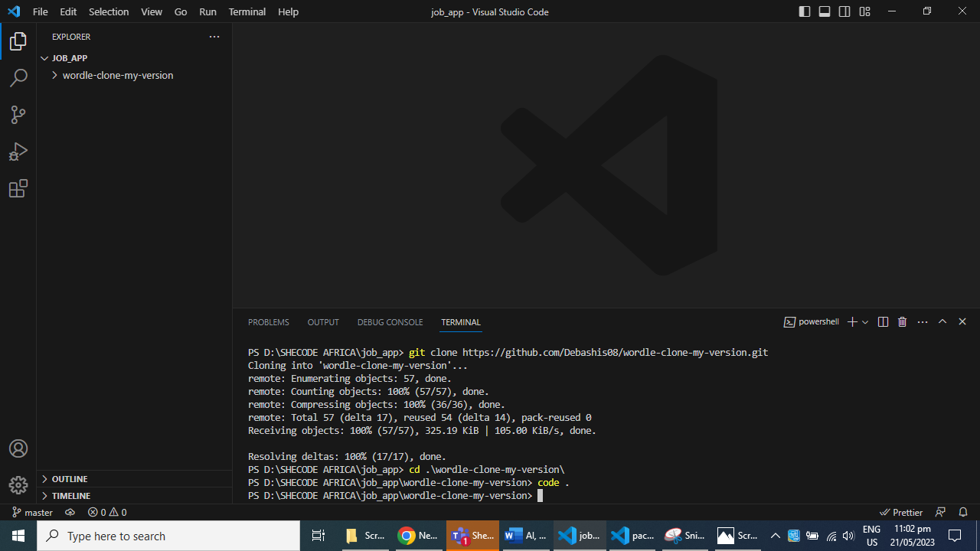The image size is (980, 551).
Task: Open the Photos taskbar window
Action: pyautogui.click(x=737, y=536)
